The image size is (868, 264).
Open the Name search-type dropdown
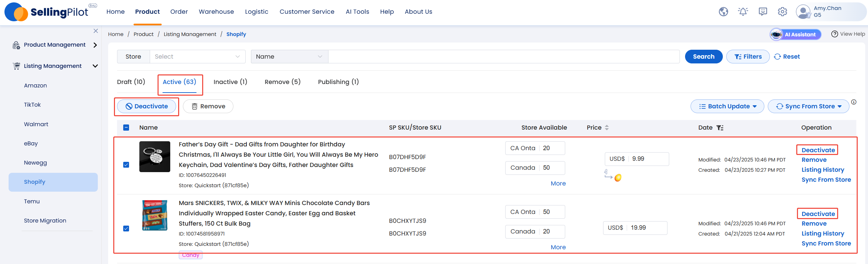289,57
